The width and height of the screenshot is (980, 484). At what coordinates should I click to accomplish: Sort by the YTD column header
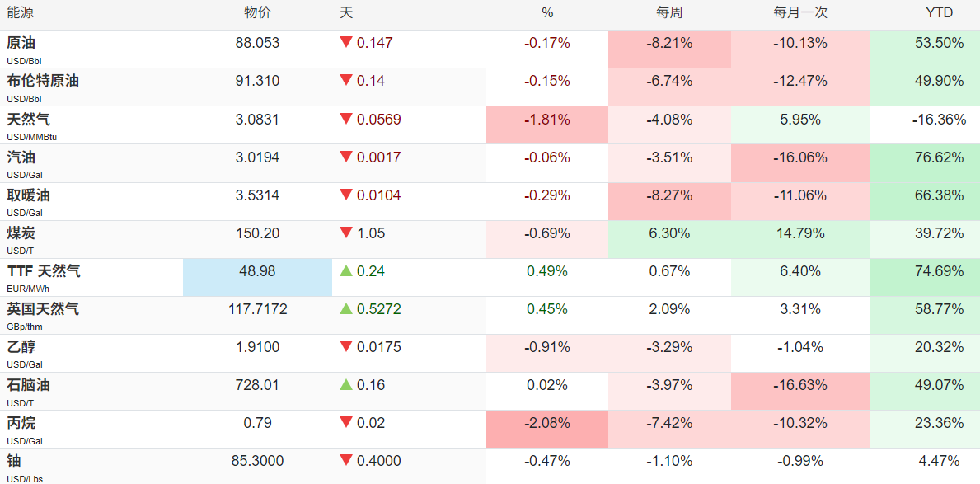939,13
